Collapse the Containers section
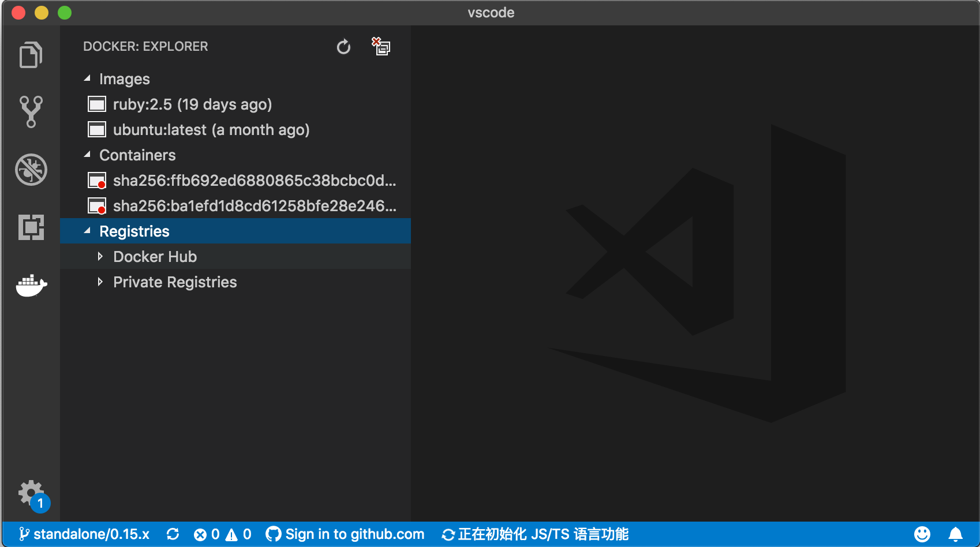The image size is (980, 547). 88,155
